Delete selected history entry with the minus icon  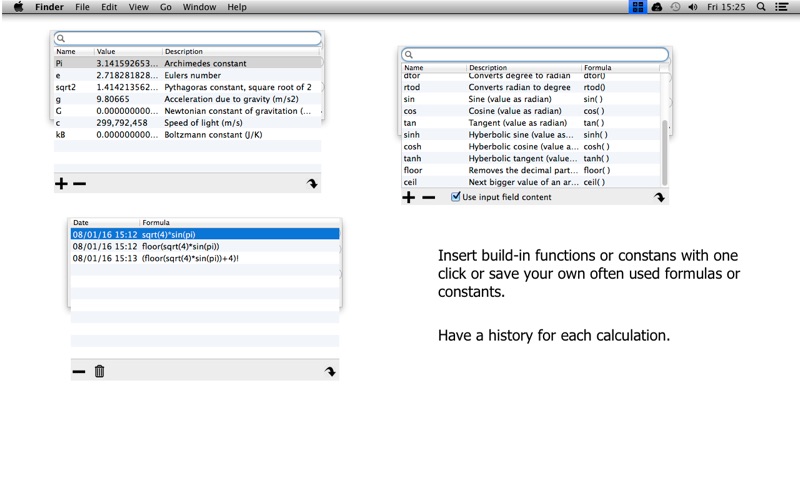tap(79, 371)
